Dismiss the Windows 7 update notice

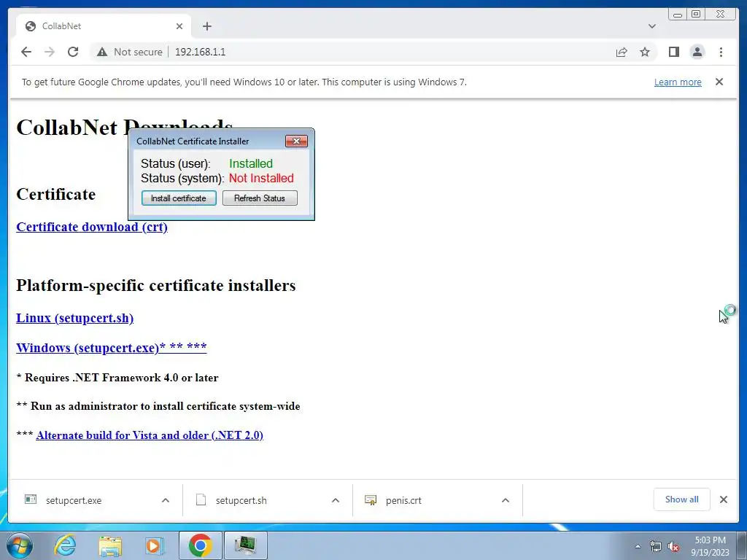719,82
